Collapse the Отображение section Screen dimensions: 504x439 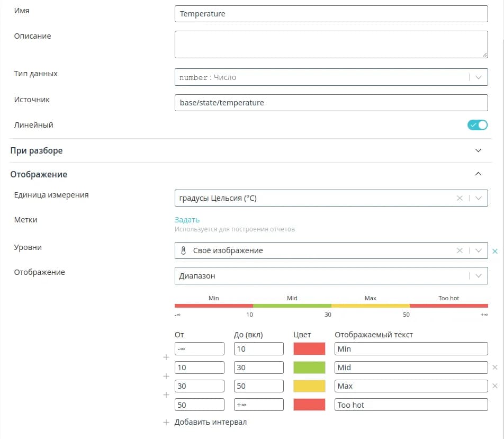click(478, 174)
